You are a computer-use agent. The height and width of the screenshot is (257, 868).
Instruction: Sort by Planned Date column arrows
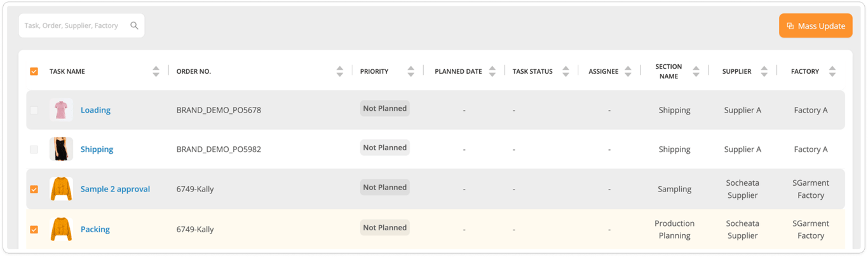(x=492, y=71)
